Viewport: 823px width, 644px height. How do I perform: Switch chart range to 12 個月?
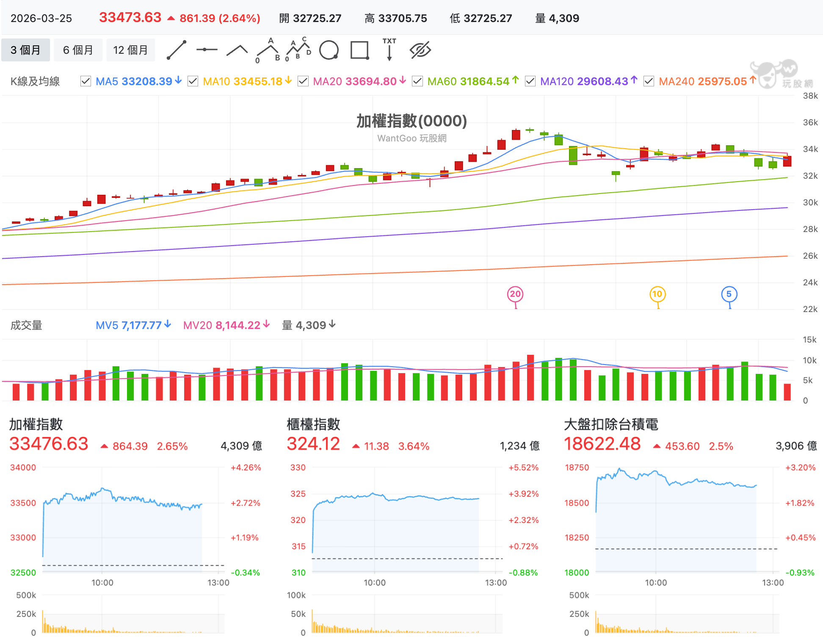coord(130,50)
